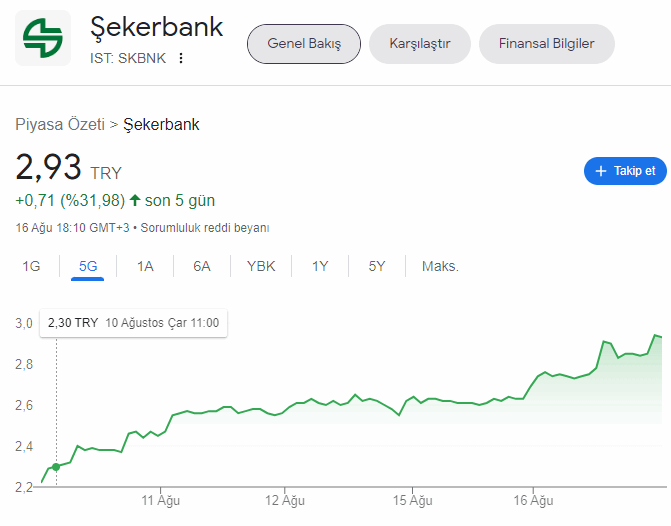Image resolution: width=671 pixels, height=526 pixels.
Task: Switch chart range to 1G
Action: 31,266
